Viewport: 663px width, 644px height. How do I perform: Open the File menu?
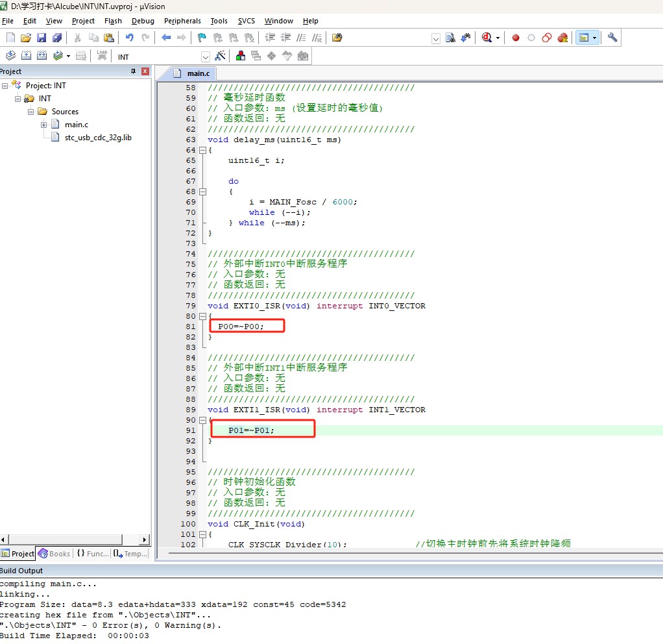[x=8, y=21]
